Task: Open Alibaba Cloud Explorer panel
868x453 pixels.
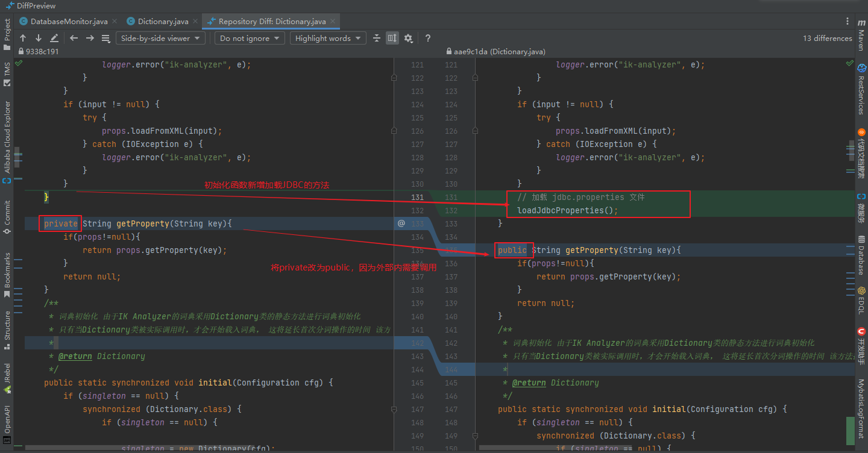Action: (x=7, y=142)
